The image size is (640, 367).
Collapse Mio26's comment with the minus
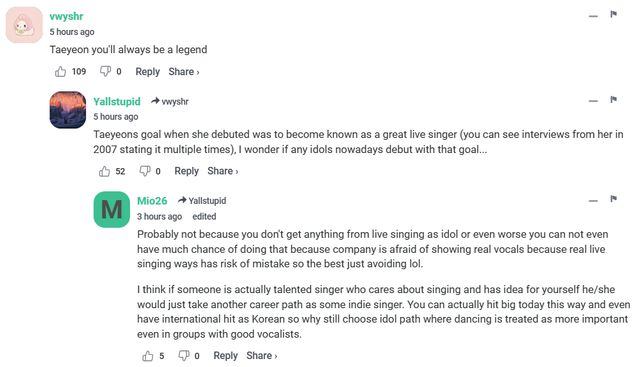593,200
